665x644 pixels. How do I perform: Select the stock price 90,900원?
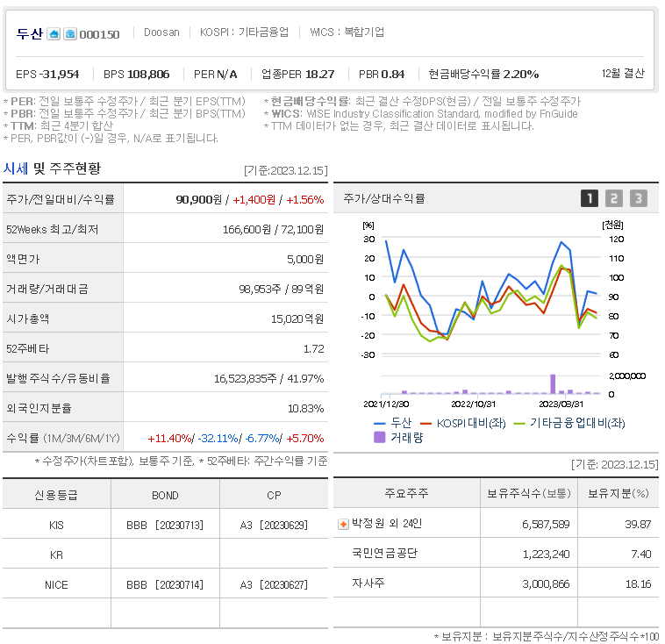pos(199,199)
